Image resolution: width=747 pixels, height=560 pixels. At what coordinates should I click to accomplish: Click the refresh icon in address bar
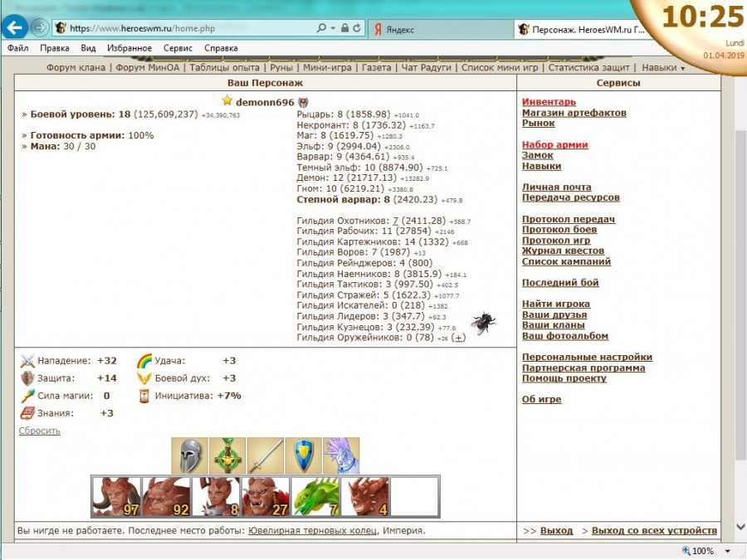pyautogui.click(x=357, y=28)
